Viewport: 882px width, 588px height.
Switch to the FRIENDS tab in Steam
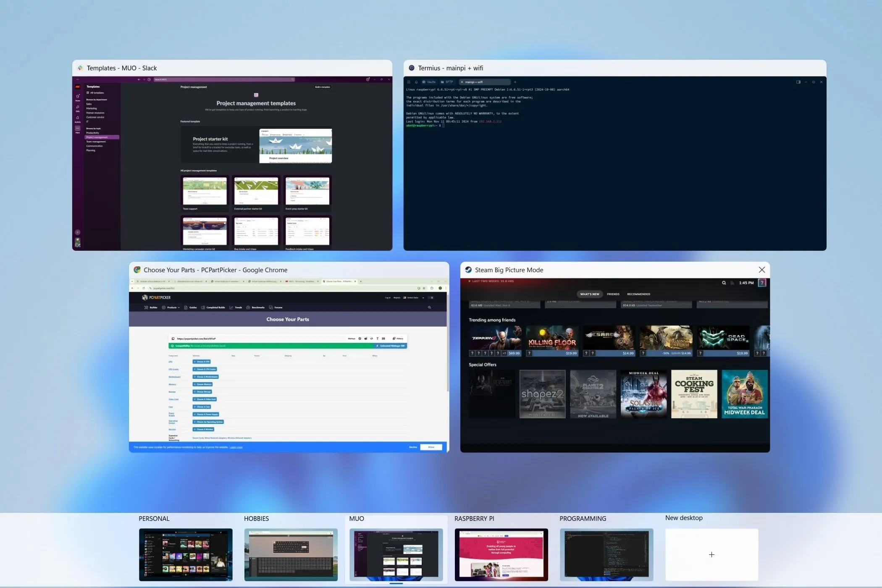613,294
